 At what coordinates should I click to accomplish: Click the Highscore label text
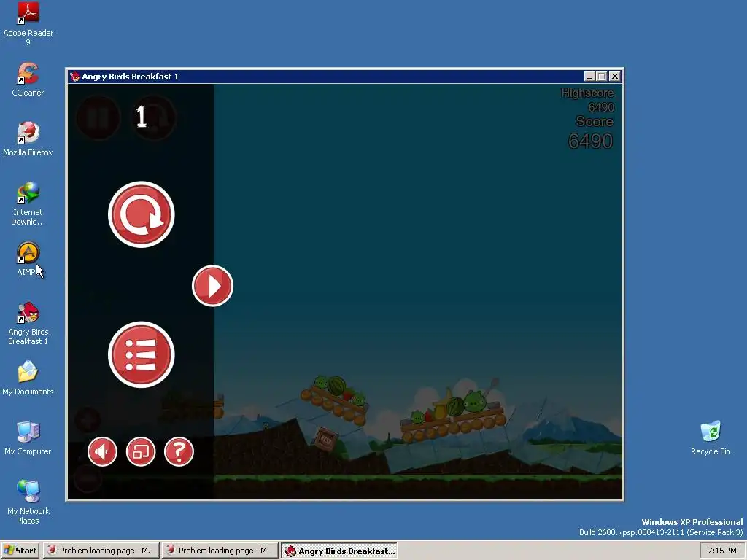pos(587,93)
